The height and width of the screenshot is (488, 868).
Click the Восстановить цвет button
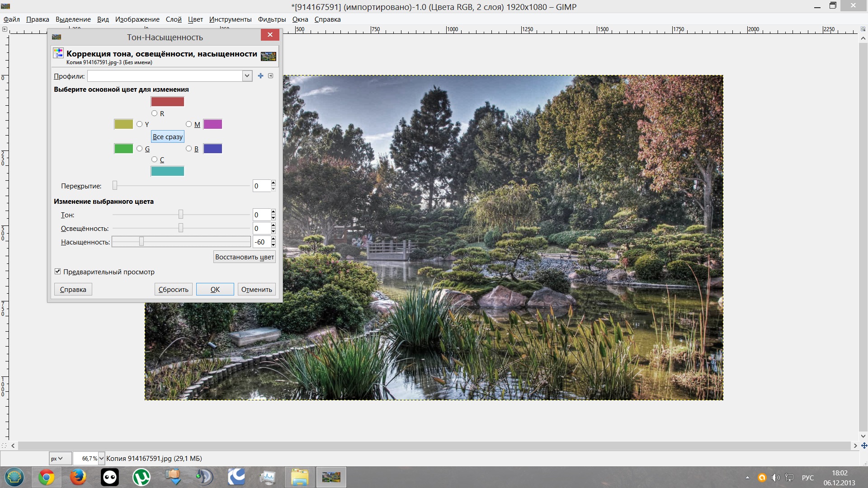coord(244,257)
